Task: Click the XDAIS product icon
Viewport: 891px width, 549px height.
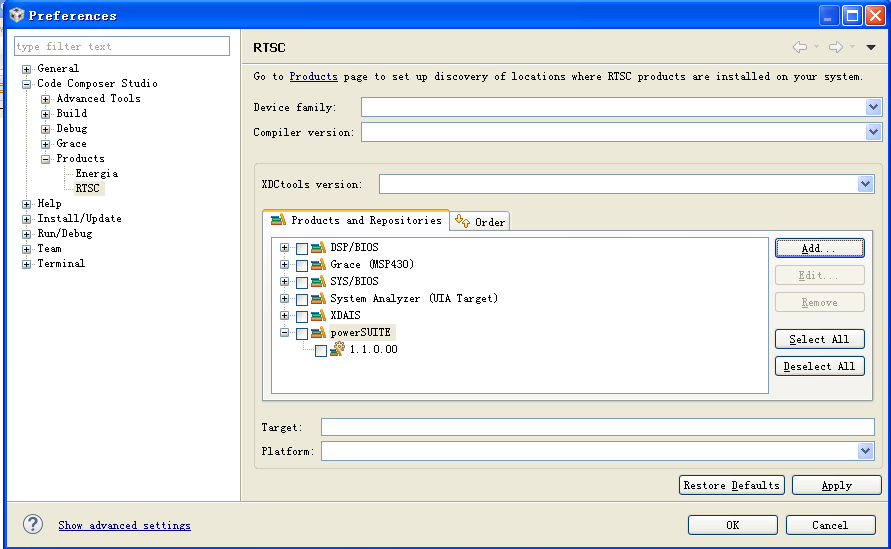Action: point(318,316)
